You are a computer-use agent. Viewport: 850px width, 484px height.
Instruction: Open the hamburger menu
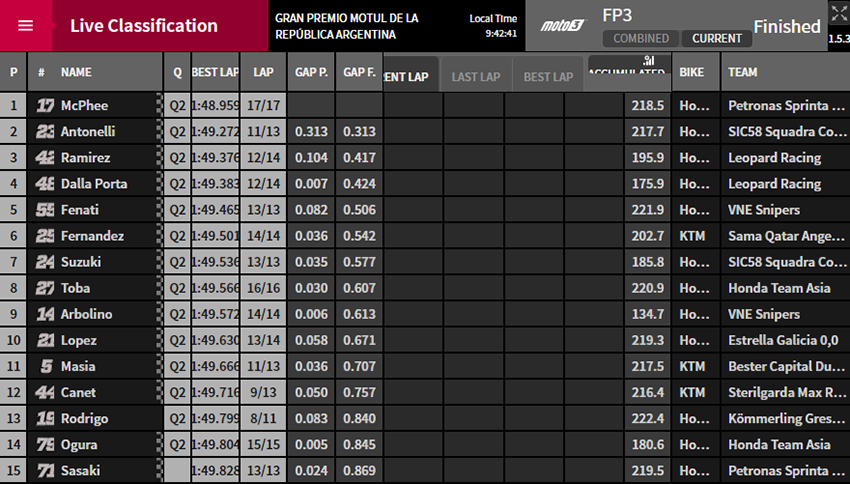(25, 26)
